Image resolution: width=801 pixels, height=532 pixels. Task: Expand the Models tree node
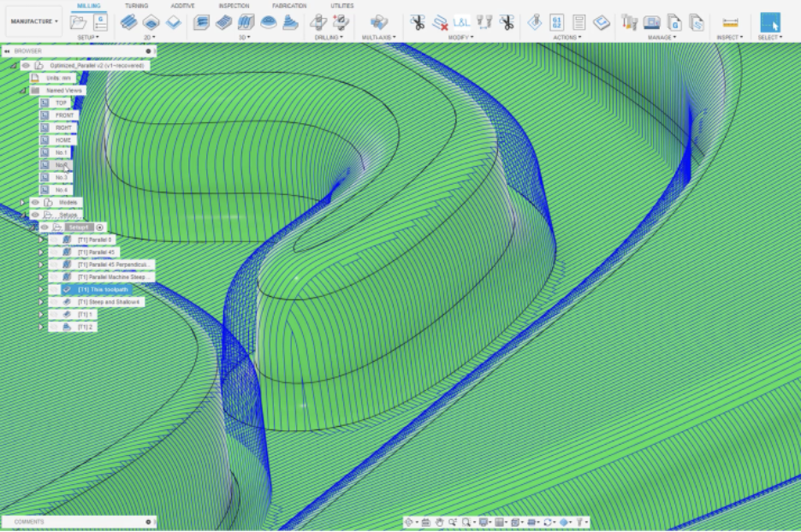click(23, 203)
